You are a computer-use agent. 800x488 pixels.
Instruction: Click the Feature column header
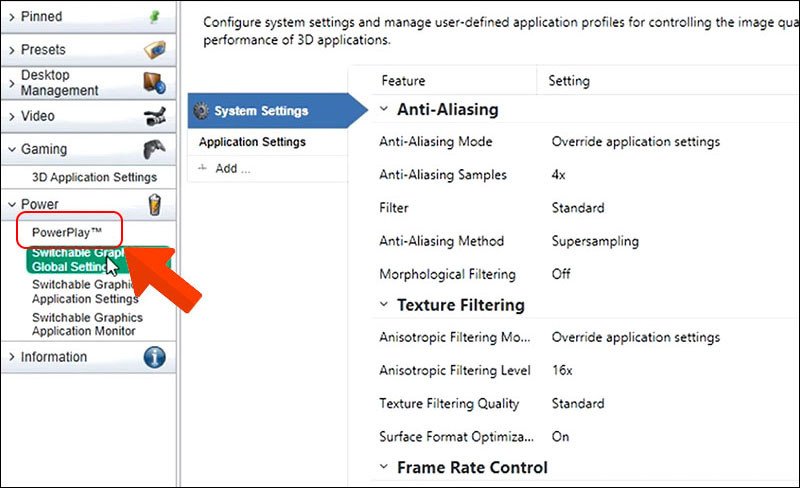pyautogui.click(x=403, y=81)
